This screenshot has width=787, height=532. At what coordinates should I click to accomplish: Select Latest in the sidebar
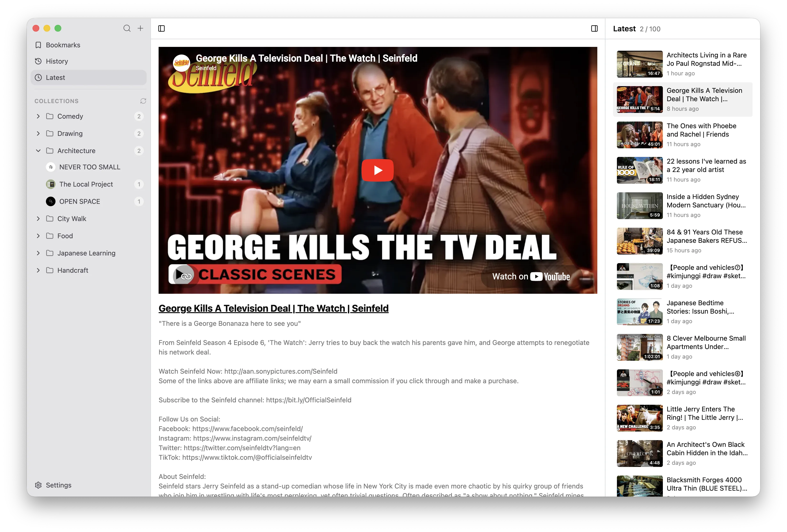pyautogui.click(x=89, y=78)
